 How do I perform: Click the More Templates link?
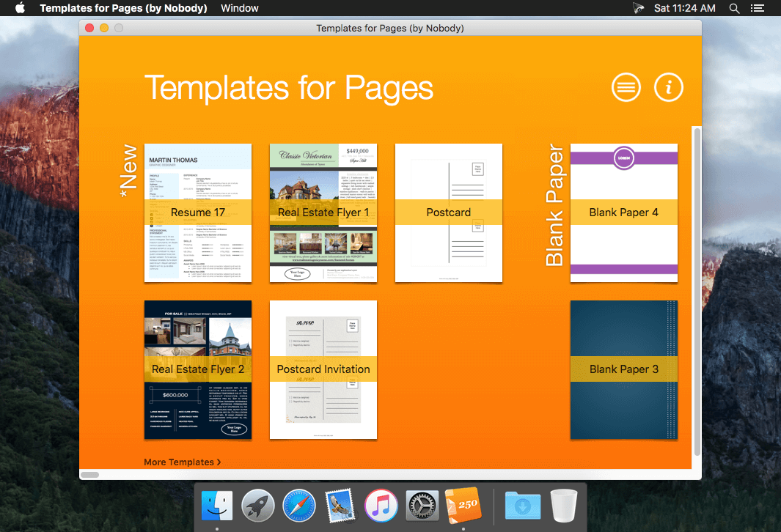(183, 462)
